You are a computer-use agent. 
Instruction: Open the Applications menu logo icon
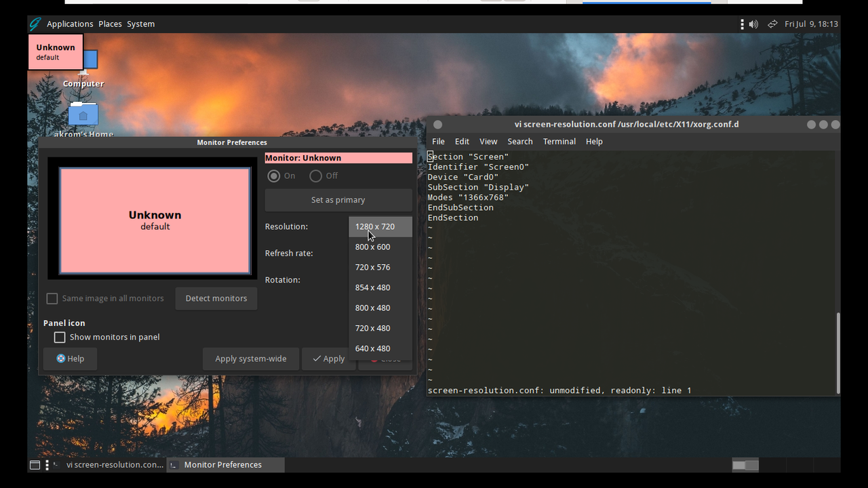(x=35, y=24)
